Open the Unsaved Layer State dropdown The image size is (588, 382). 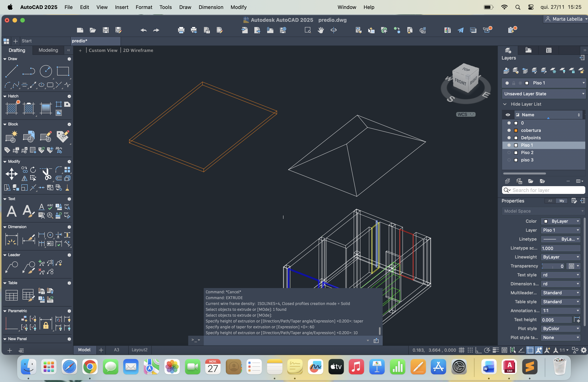click(543, 94)
